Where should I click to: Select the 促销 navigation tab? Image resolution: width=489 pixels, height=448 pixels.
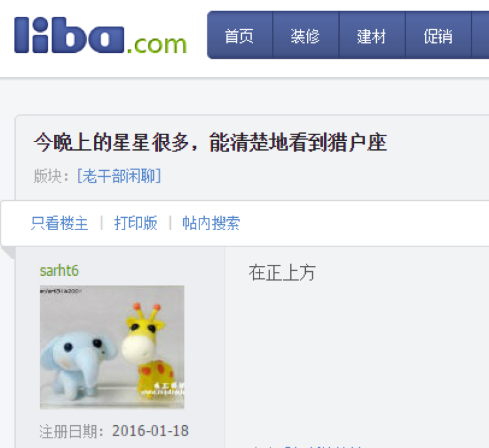pos(438,35)
